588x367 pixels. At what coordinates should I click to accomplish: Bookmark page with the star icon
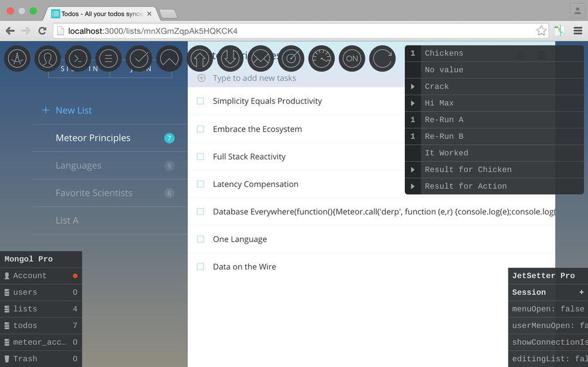point(541,31)
